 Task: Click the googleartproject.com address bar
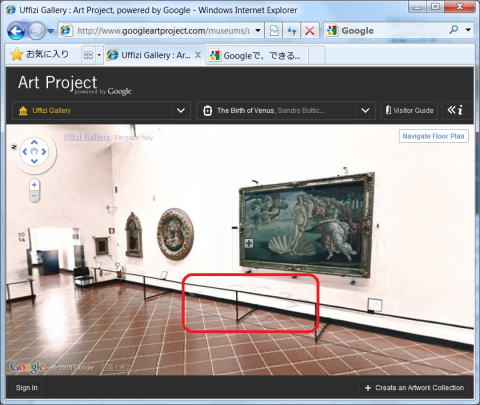click(162, 31)
